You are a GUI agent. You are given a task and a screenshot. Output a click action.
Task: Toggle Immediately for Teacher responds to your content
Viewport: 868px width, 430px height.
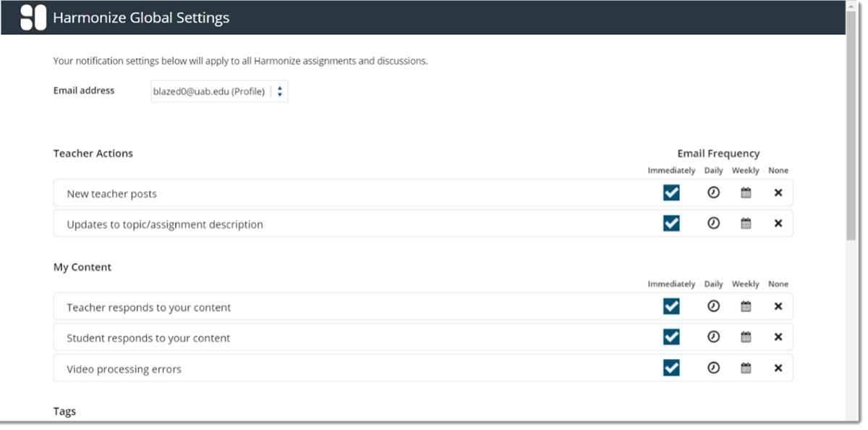pyautogui.click(x=671, y=306)
